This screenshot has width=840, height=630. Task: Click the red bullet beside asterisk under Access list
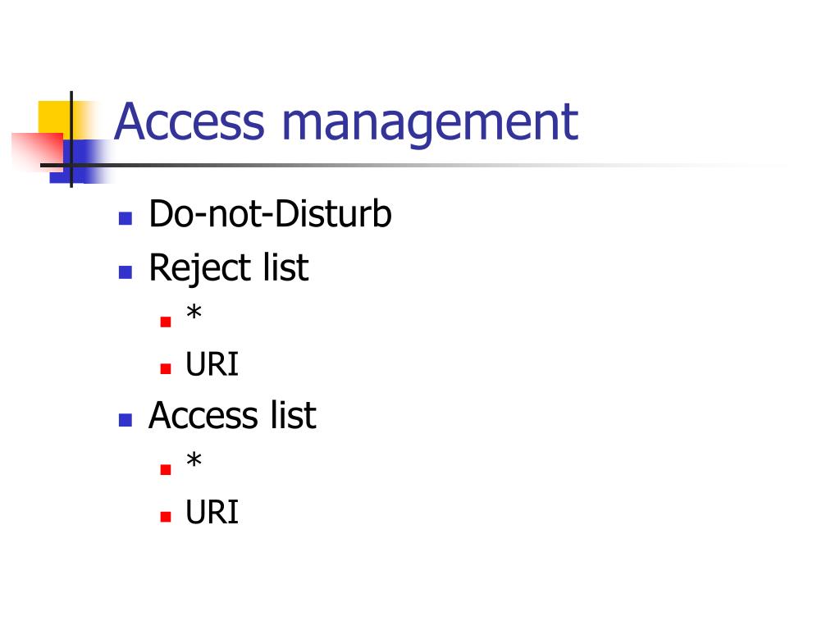(166, 469)
